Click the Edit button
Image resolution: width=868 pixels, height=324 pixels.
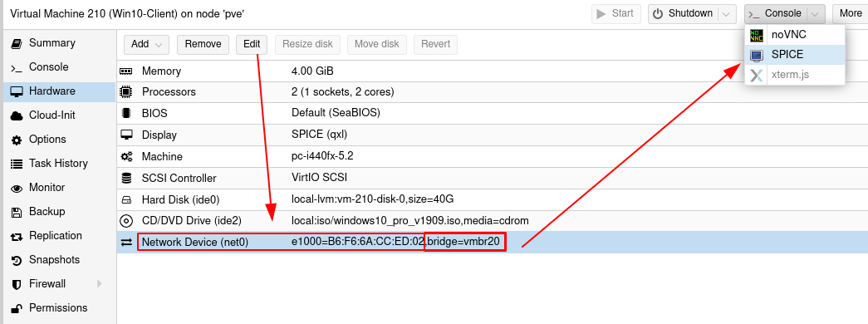pyautogui.click(x=252, y=44)
